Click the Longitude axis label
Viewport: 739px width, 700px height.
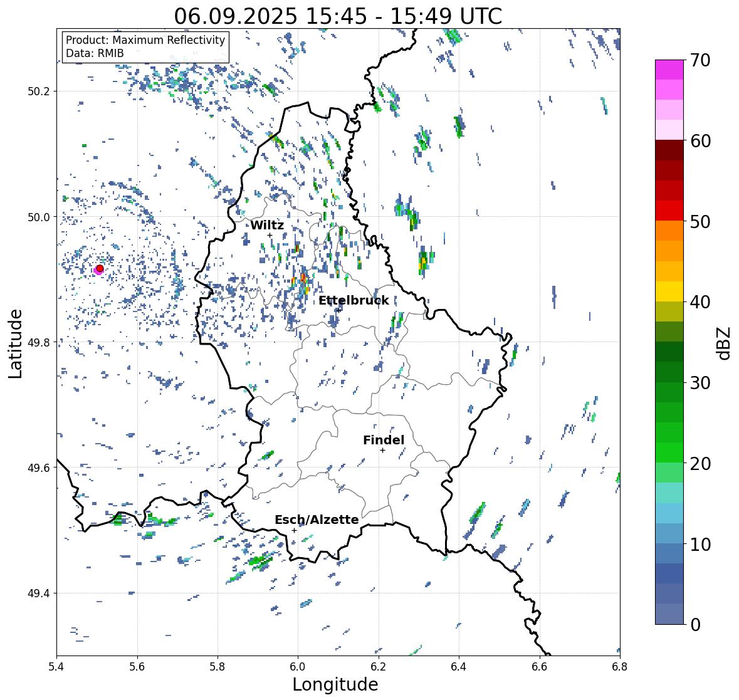click(335, 684)
